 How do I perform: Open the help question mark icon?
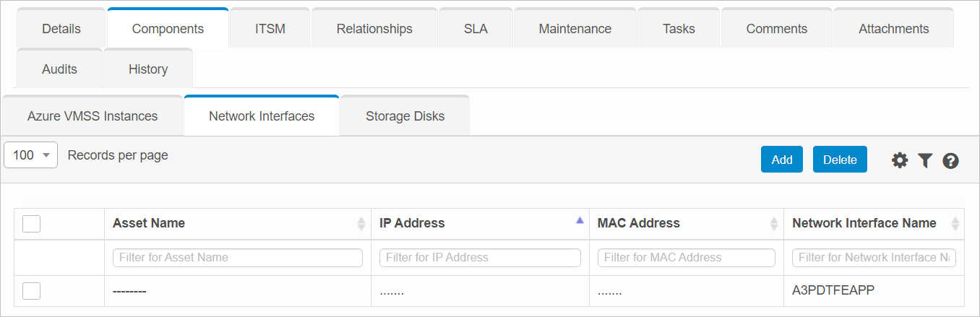click(x=951, y=160)
